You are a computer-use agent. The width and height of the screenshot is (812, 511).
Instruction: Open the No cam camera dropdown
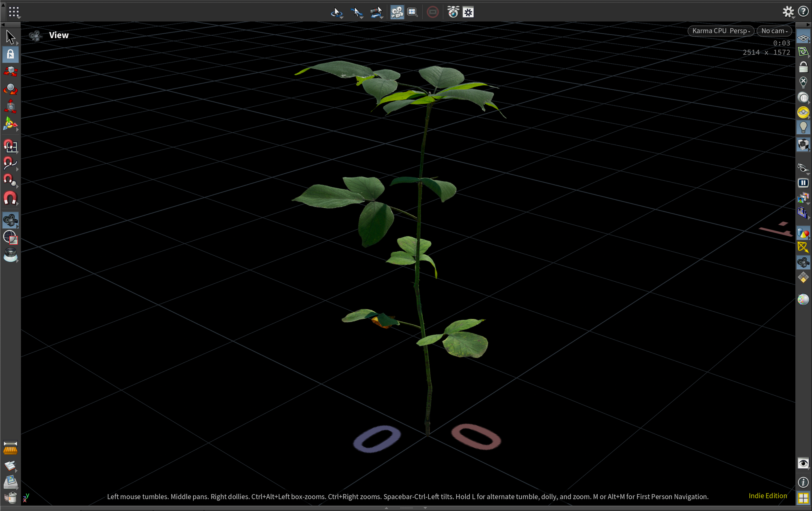(774, 31)
